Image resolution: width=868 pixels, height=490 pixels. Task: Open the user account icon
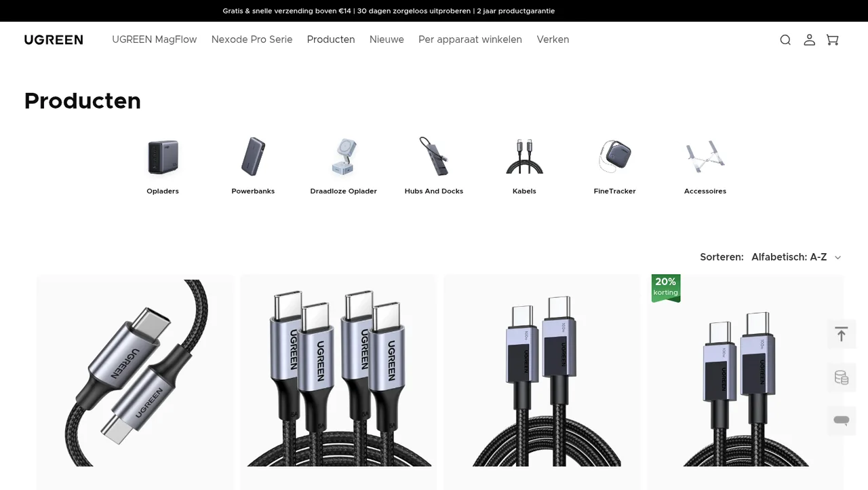tap(809, 40)
